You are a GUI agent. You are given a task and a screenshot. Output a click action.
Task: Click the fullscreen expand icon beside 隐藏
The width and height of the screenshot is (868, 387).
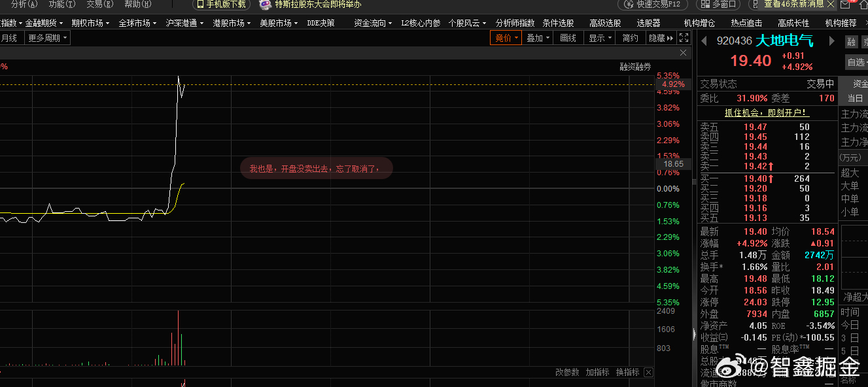682,37
